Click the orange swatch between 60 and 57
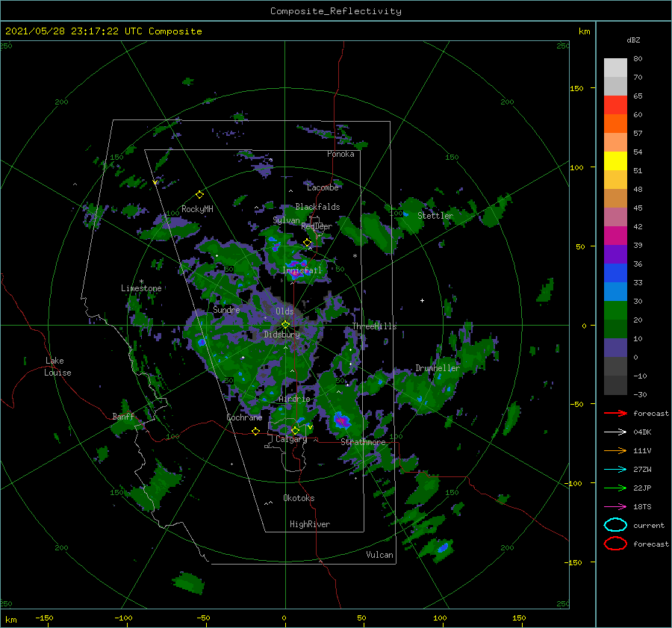This screenshot has width=672, height=628. [615, 123]
